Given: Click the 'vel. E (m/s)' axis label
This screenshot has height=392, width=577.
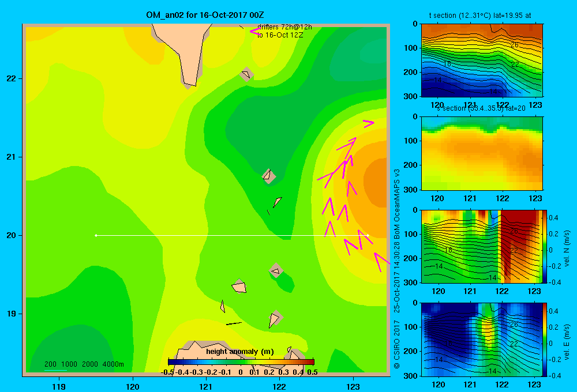Looking at the screenshot, I should 567,342.
